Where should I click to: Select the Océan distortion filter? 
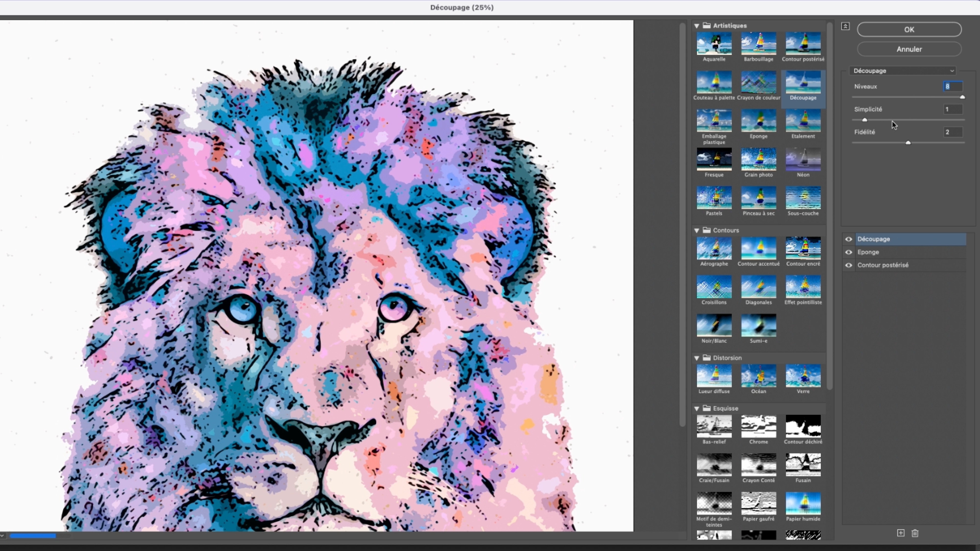pos(758,376)
